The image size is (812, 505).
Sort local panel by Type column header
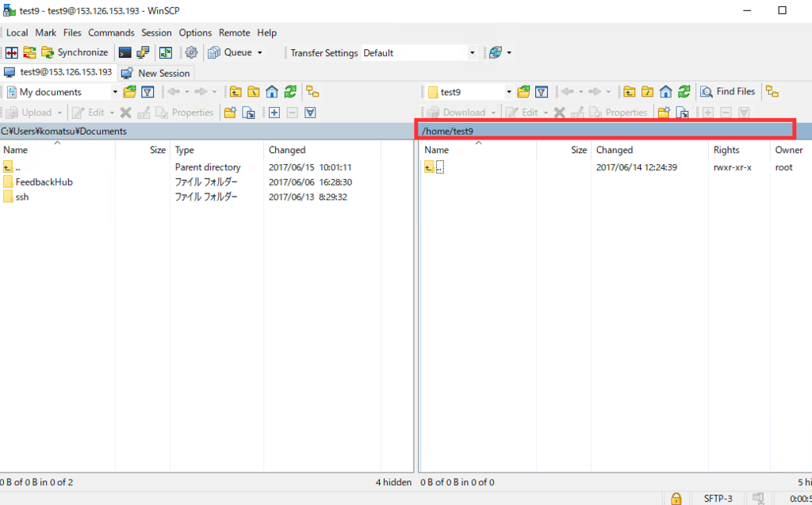coord(217,150)
